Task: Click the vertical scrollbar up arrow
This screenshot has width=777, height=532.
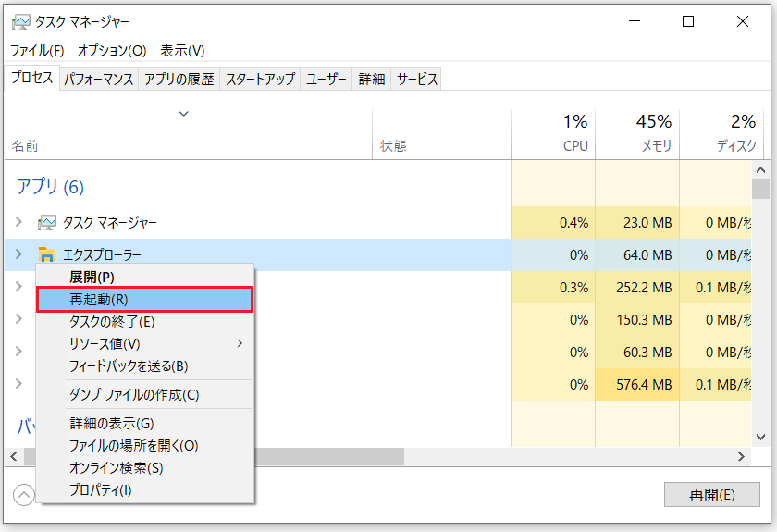Action: click(760, 170)
